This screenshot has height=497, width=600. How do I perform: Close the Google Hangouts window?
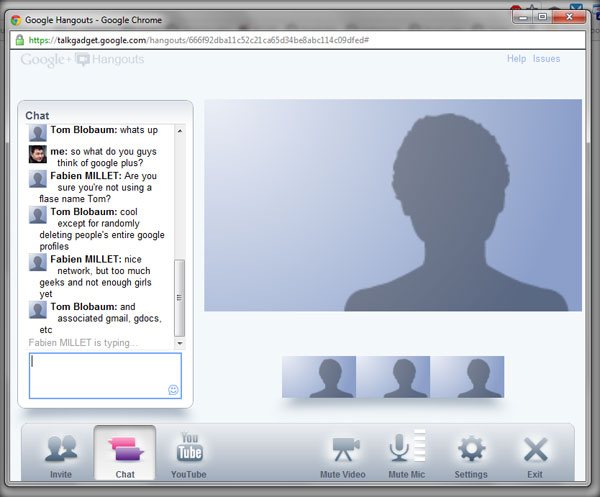569,17
